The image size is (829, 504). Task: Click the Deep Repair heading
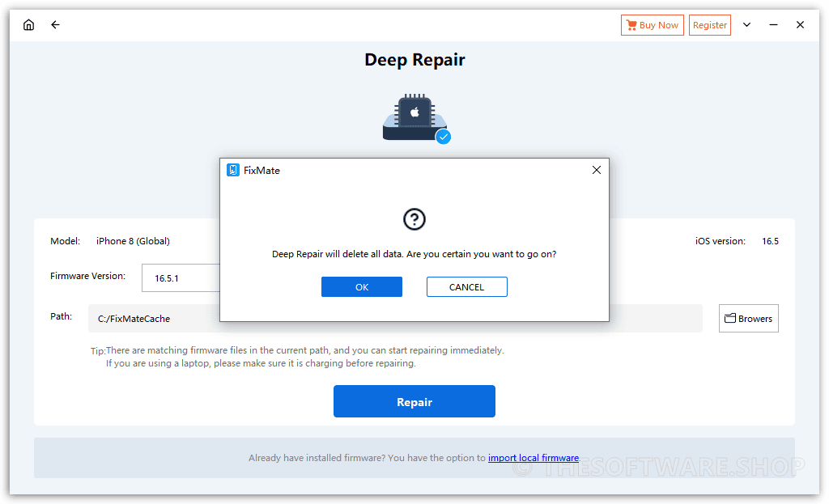414,60
